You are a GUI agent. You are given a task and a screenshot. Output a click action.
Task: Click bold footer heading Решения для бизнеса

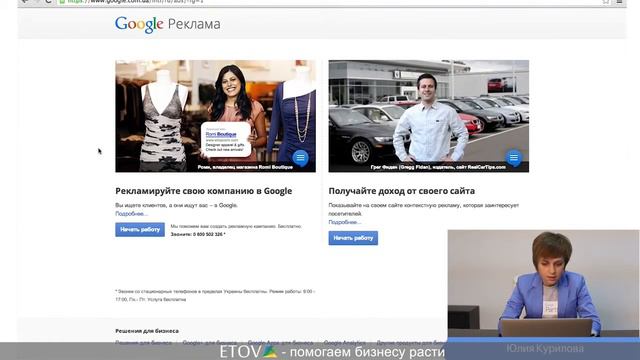click(x=147, y=331)
